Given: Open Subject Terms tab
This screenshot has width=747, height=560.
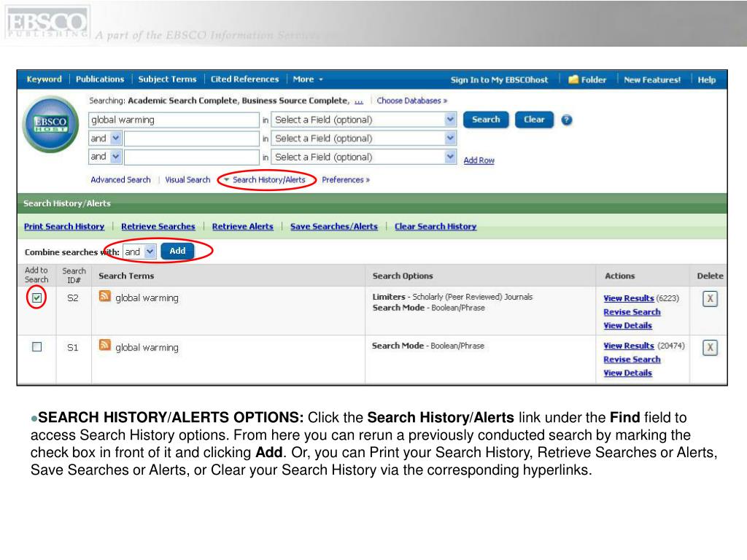Looking at the screenshot, I should (167, 79).
